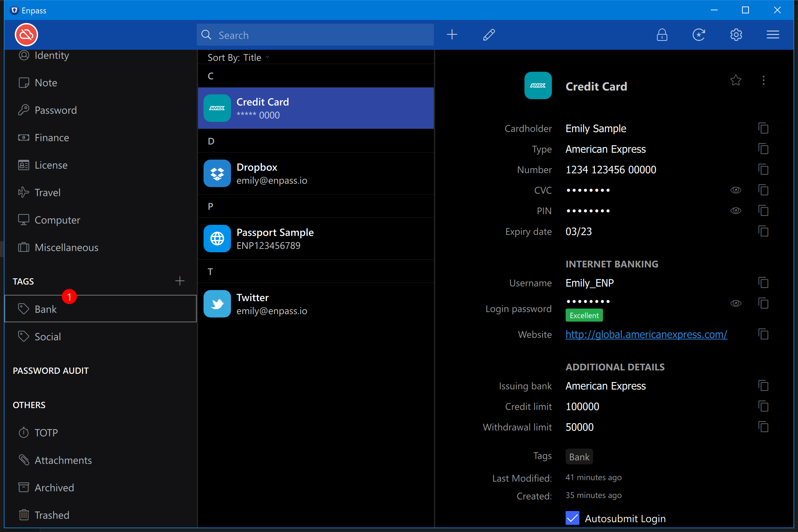Mark Credit Card as favorite with star
The image size is (798, 532).
(x=736, y=80)
